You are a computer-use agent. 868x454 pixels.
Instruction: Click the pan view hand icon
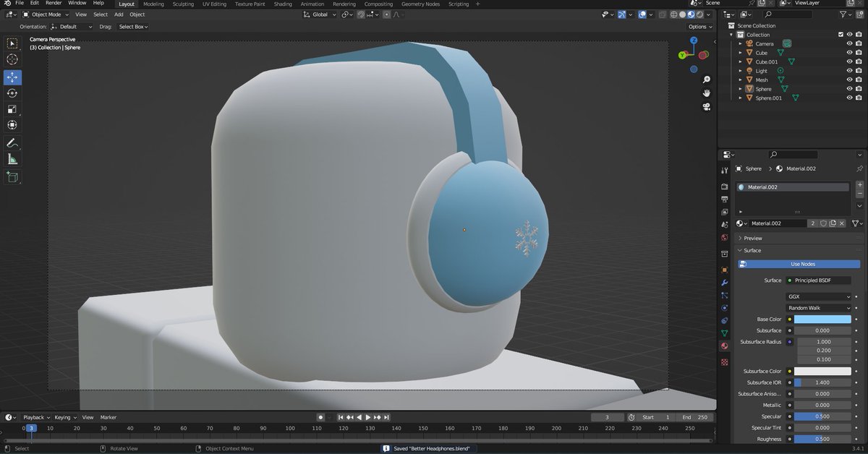pos(706,93)
